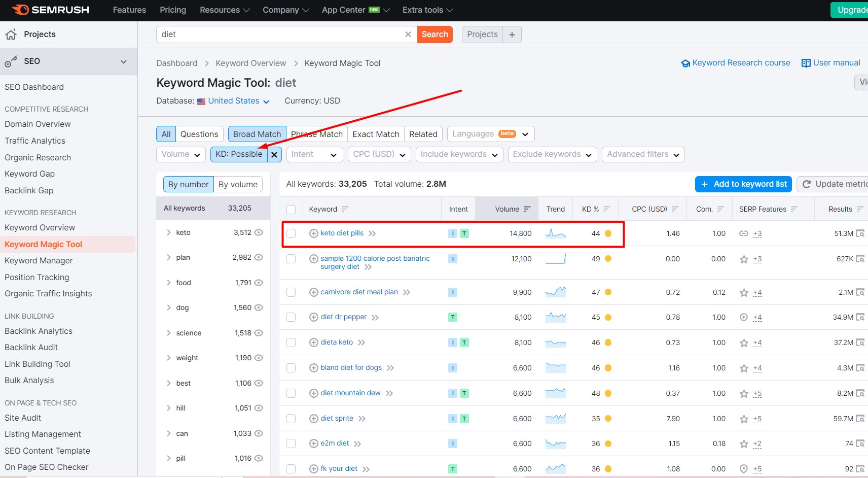
Task: Click double-arrow next to dieta keto
Action: [x=361, y=343]
